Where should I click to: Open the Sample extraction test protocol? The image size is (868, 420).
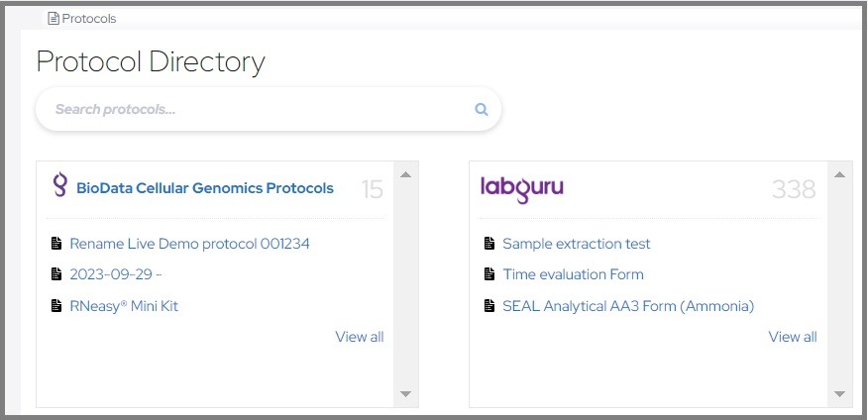(577, 244)
